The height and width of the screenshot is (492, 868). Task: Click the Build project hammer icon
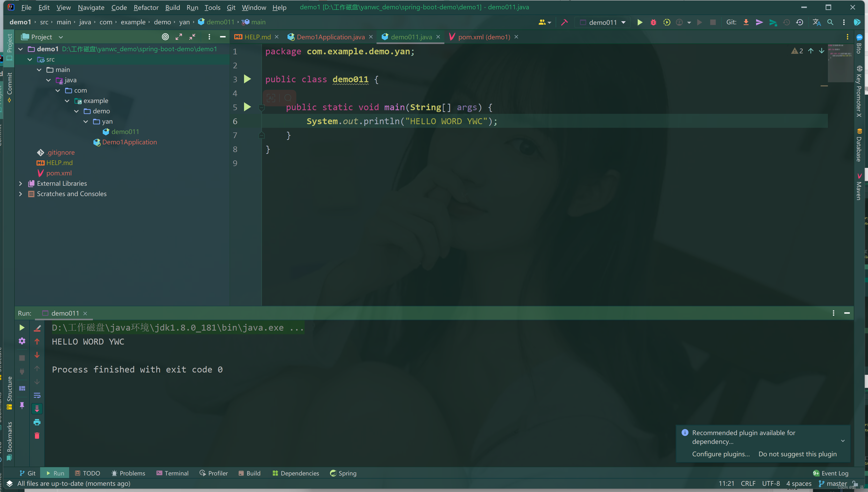pos(564,22)
